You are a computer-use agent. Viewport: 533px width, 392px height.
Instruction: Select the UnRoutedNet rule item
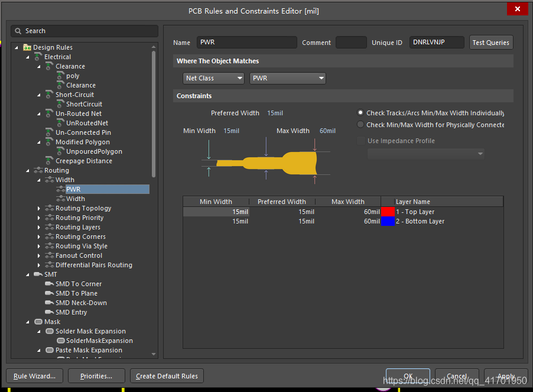(x=87, y=123)
